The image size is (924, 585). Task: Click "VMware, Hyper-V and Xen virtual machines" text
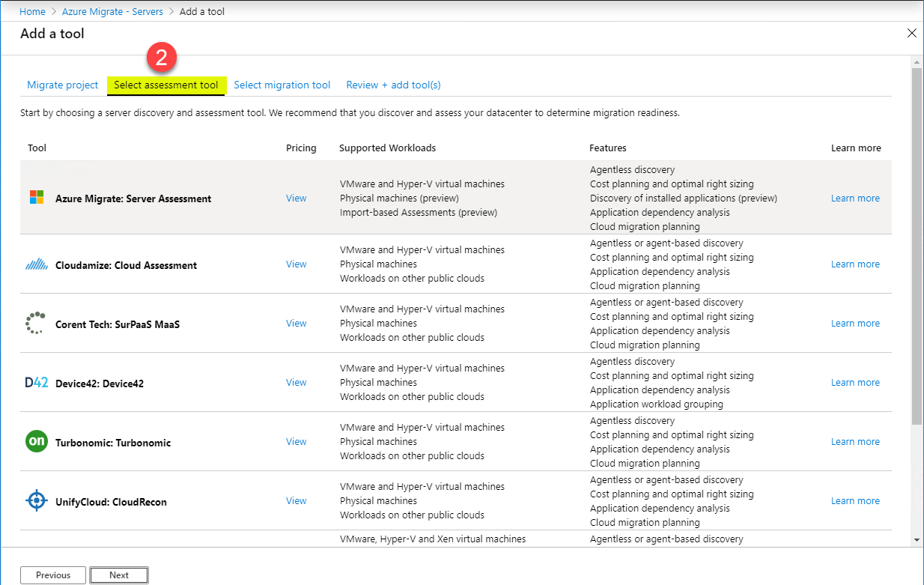click(433, 539)
